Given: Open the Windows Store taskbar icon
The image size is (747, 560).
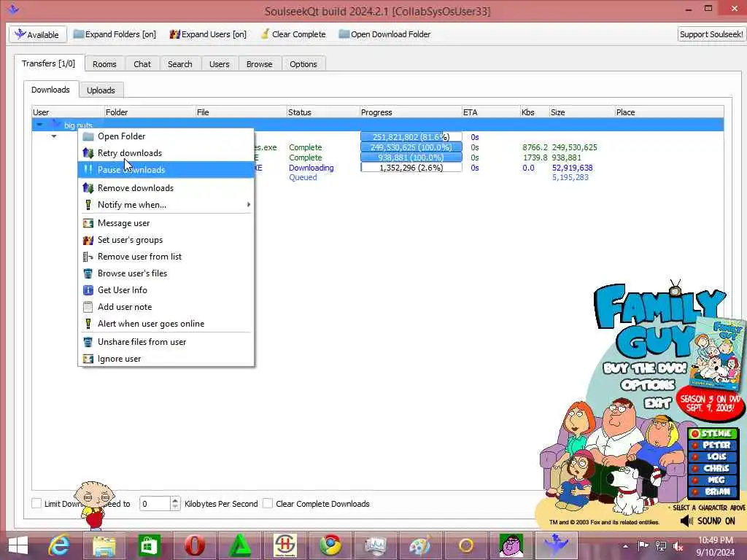Looking at the screenshot, I should (149, 545).
